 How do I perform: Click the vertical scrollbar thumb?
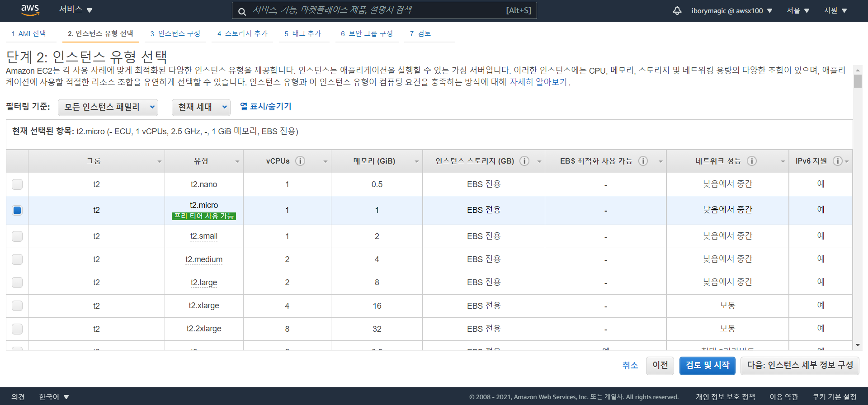pos(858,81)
